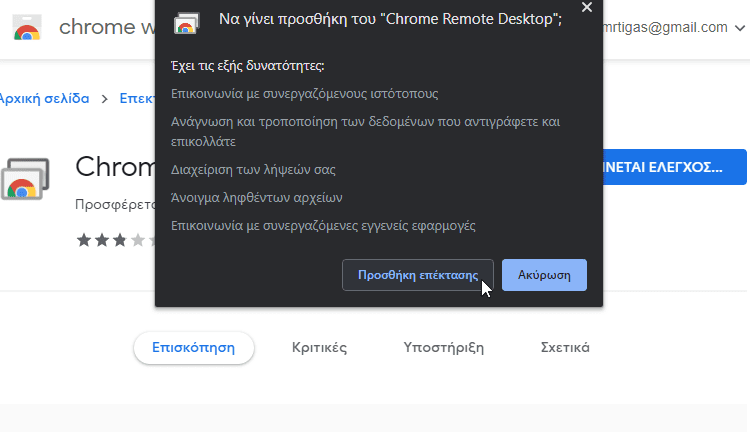
Task: Click the Chrome Remote Desktop icon in dialog
Action: tap(187, 22)
